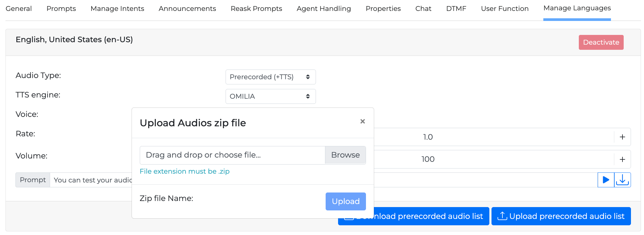This screenshot has width=644, height=235.
Task: Close the Upload Audios zip dialog
Action: (362, 121)
